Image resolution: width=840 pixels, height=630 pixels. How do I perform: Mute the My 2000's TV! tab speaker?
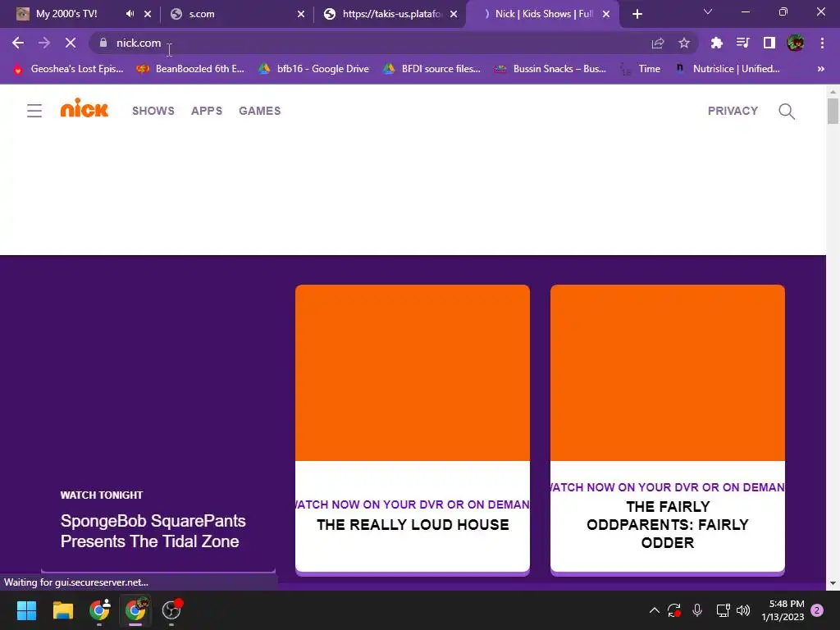pyautogui.click(x=130, y=14)
